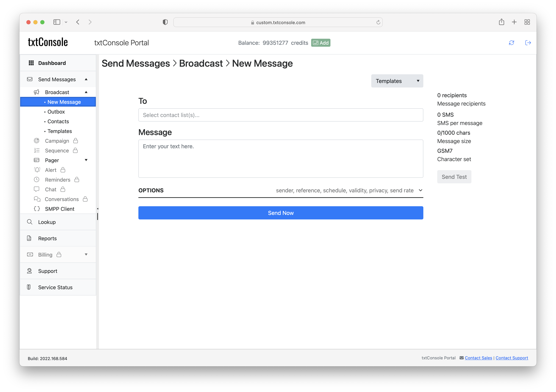
Task: Open Outbox in the Broadcast menu
Action: tap(56, 112)
